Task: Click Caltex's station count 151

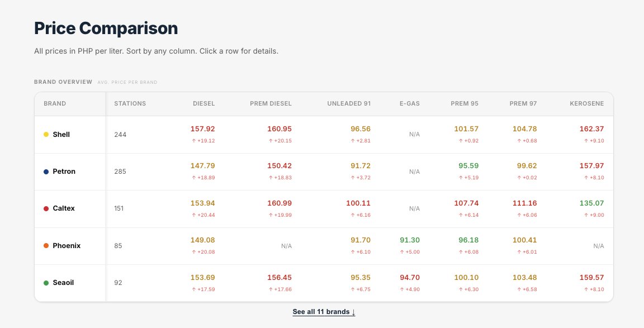Action: (x=119, y=208)
